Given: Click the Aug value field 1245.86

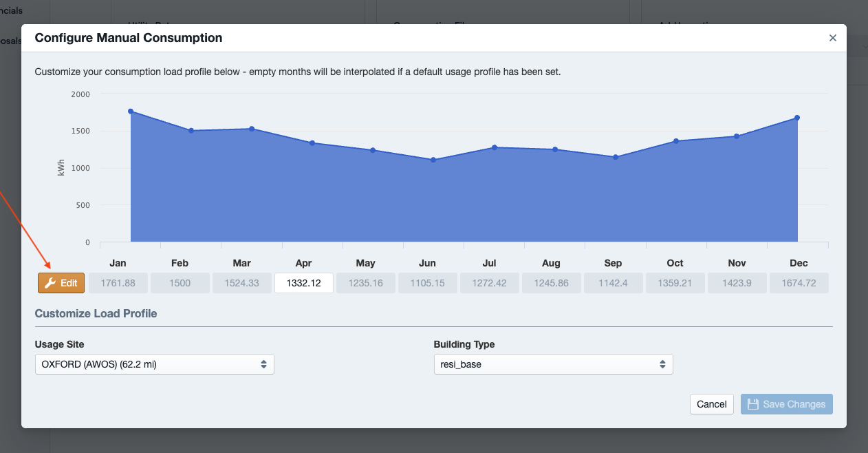Looking at the screenshot, I should click(x=552, y=283).
